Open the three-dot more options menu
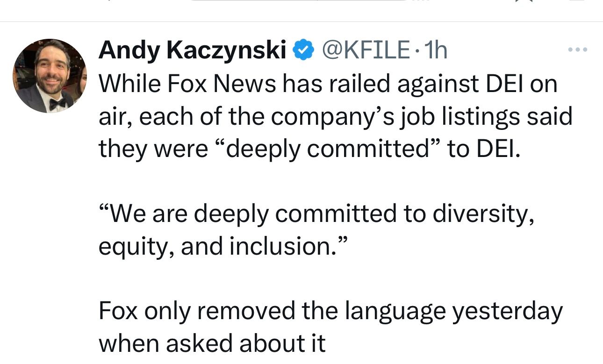The height and width of the screenshot is (364, 603). click(578, 50)
